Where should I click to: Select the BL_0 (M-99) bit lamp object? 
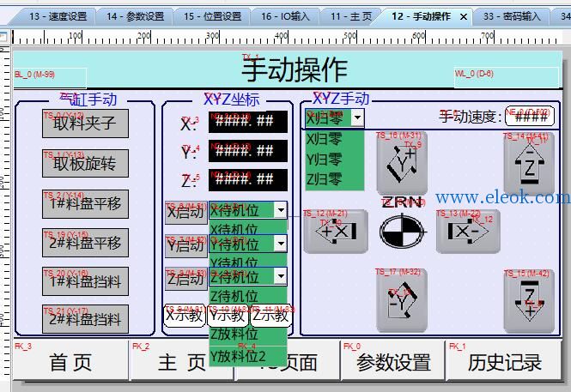51,78
